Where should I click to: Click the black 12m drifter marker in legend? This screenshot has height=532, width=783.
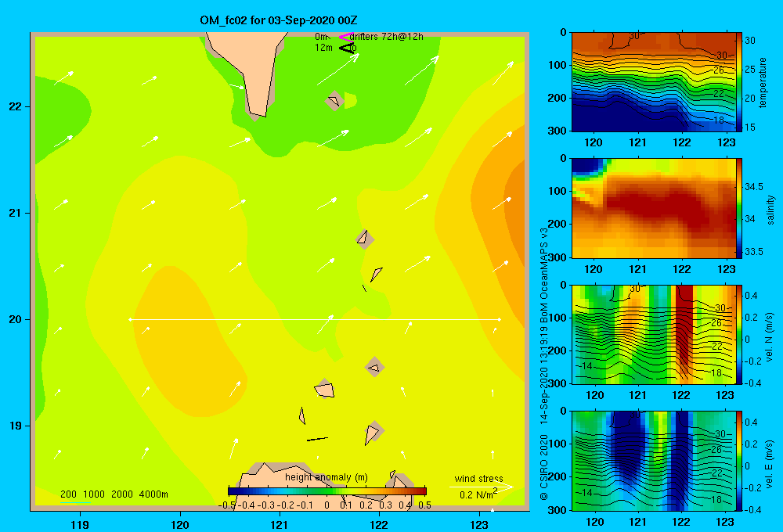(347, 48)
